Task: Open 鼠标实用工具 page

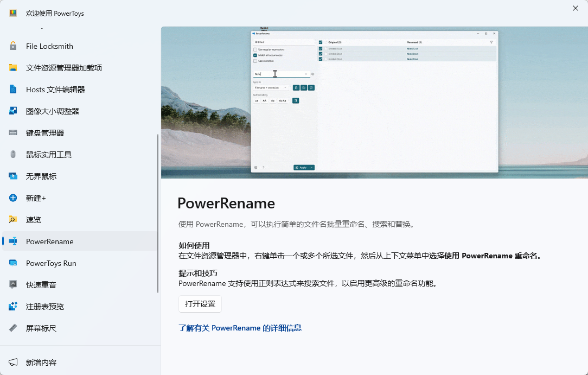Action: (80, 155)
